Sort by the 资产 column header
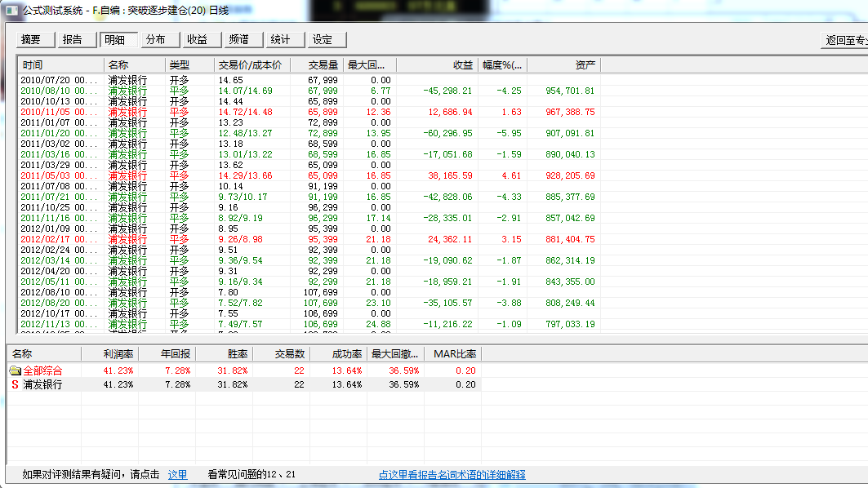Image resolution: width=868 pixels, height=488 pixels. click(x=563, y=65)
